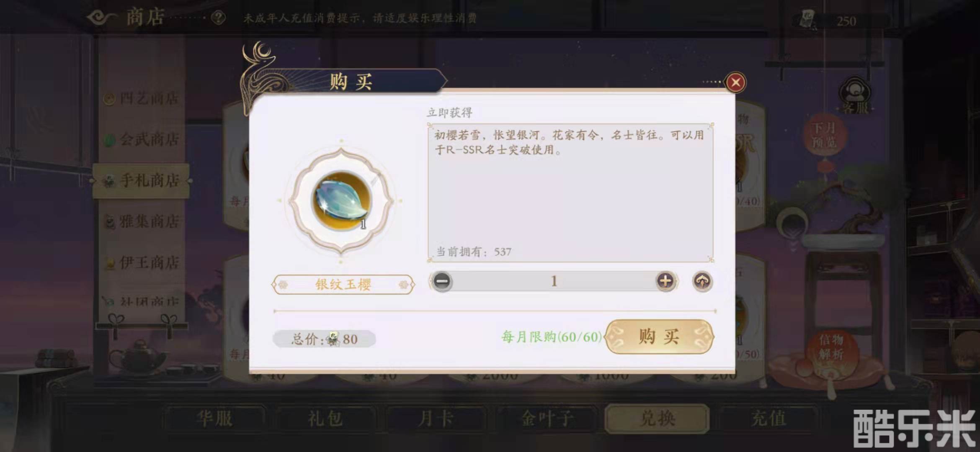Viewport: 980px width, 452px height.
Task: Select 伊王商店 in sidebar
Action: (x=142, y=262)
